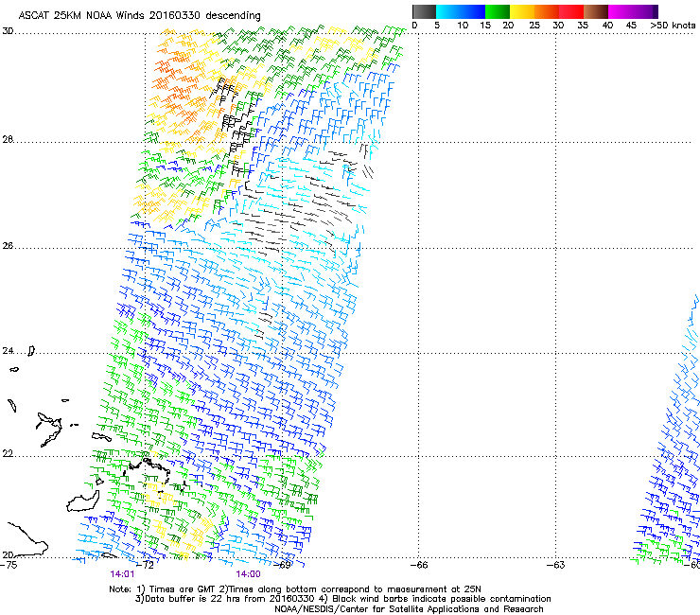Click the legend tick label '10'
The width and height of the screenshot is (700, 615).
point(463,26)
